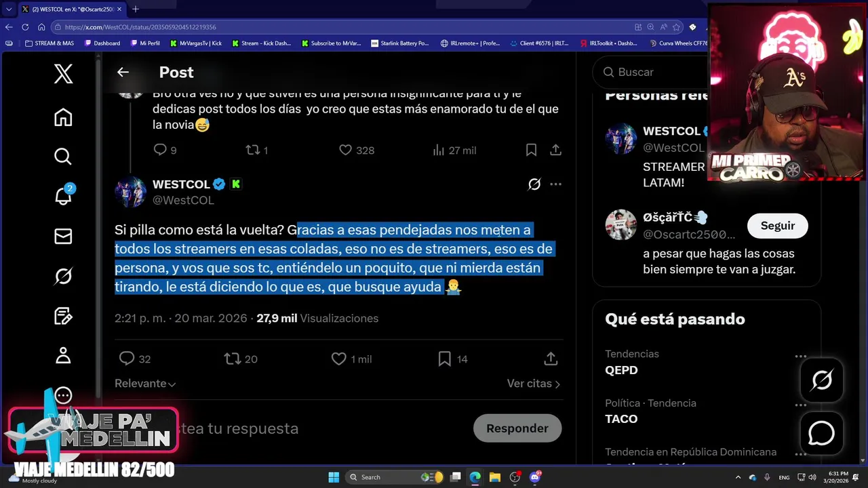The height and width of the screenshot is (488, 868).
Task: Open ENG language switcher in taskbar
Action: (x=784, y=477)
